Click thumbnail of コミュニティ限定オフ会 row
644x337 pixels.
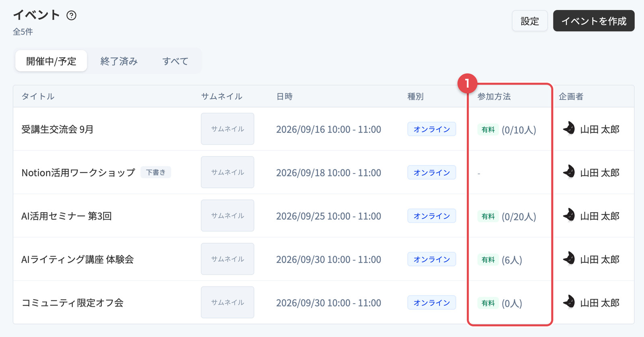tap(227, 302)
